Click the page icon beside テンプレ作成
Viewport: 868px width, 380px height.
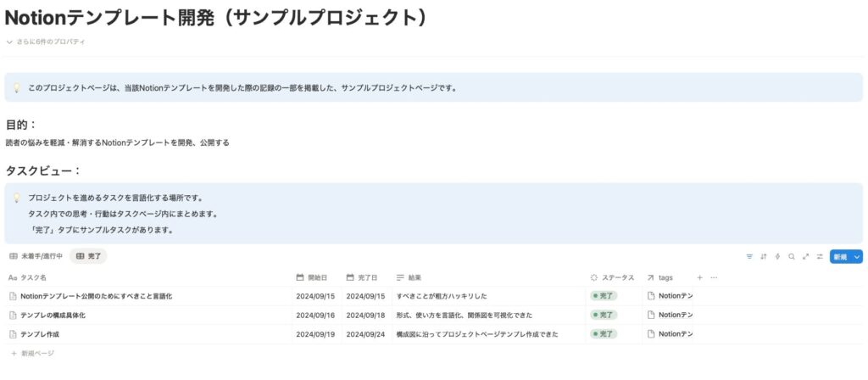coord(14,334)
